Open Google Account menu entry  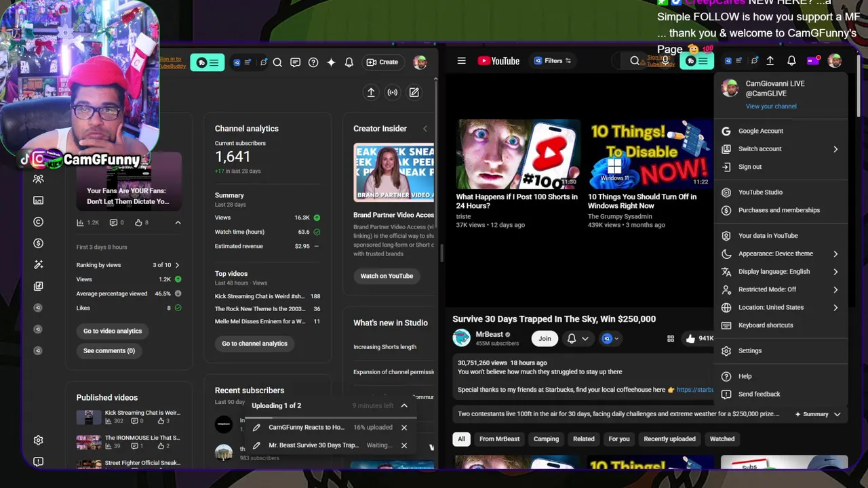[780, 131]
